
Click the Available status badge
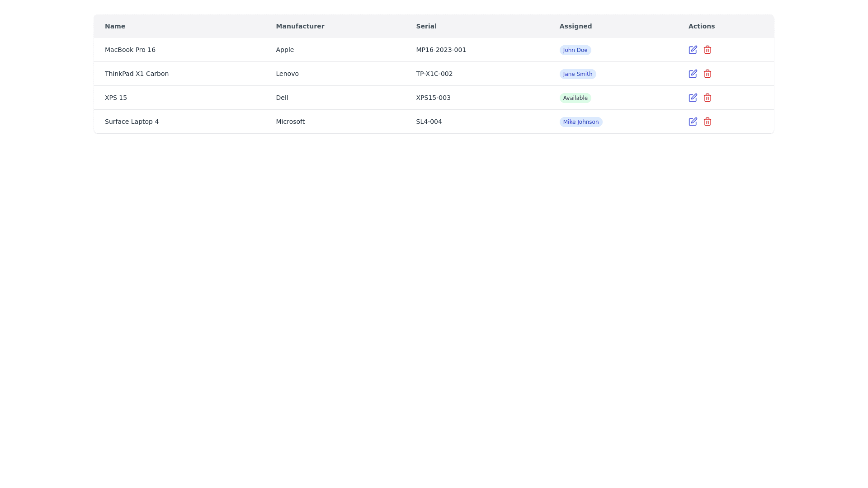pyautogui.click(x=575, y=98)
